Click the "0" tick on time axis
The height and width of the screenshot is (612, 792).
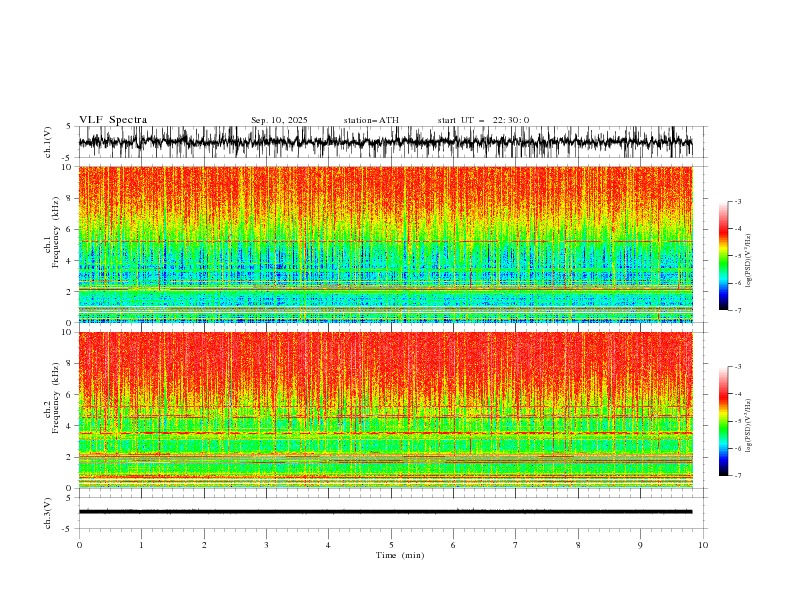79,545
